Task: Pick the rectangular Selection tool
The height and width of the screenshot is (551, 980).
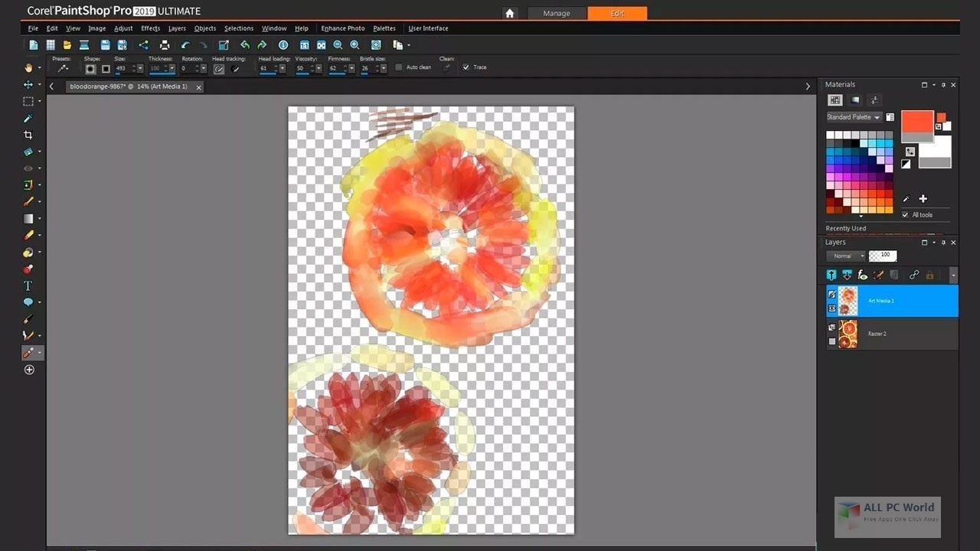Action: coord(28,101)
